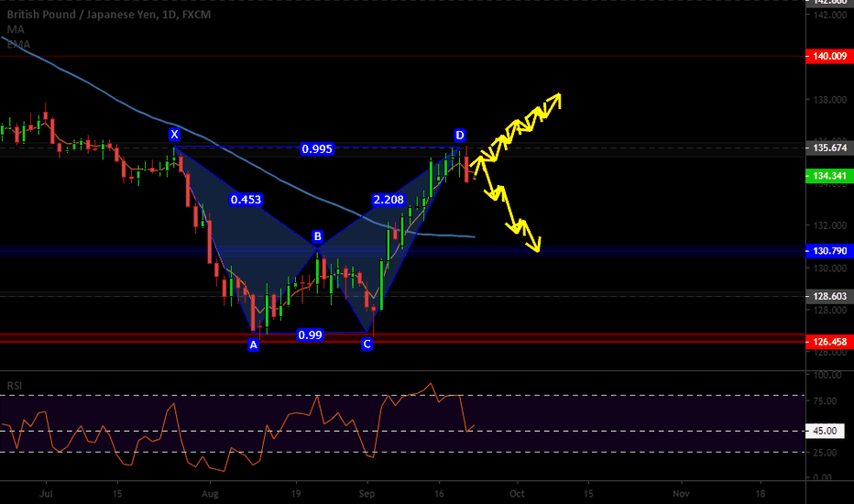Screen dimensions: 854x504
Task: Click the red 126.458 price label
Action: click(829, 342)
